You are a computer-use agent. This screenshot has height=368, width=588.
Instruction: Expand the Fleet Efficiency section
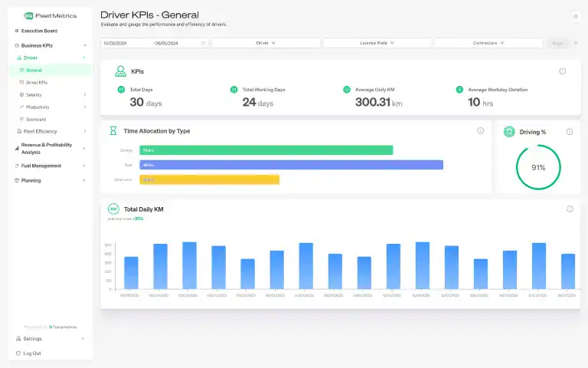[85, 131]
